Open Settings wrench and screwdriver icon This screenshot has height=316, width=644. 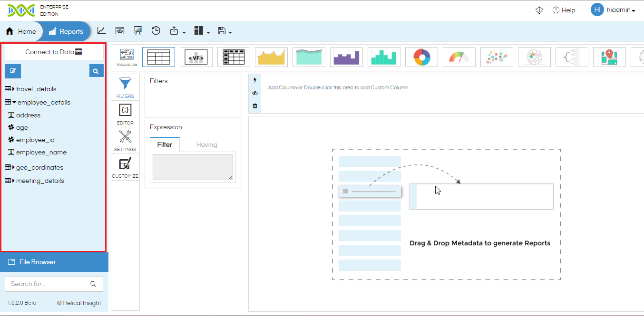125,141
